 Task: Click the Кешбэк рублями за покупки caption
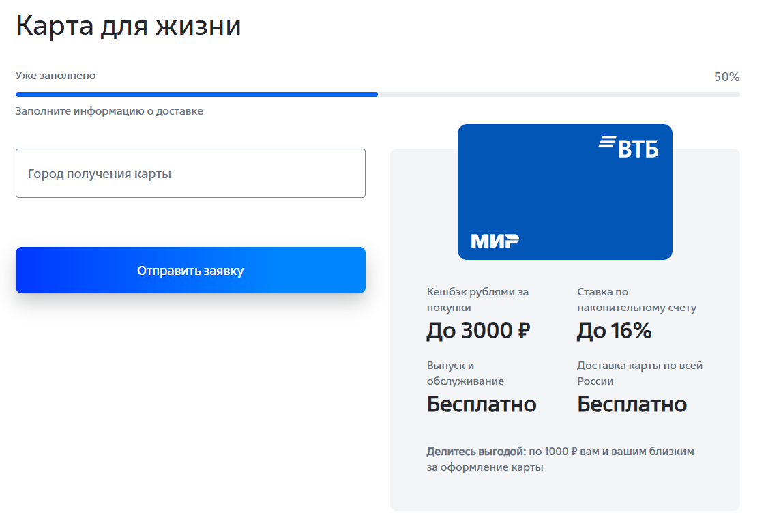coord(477,299)
